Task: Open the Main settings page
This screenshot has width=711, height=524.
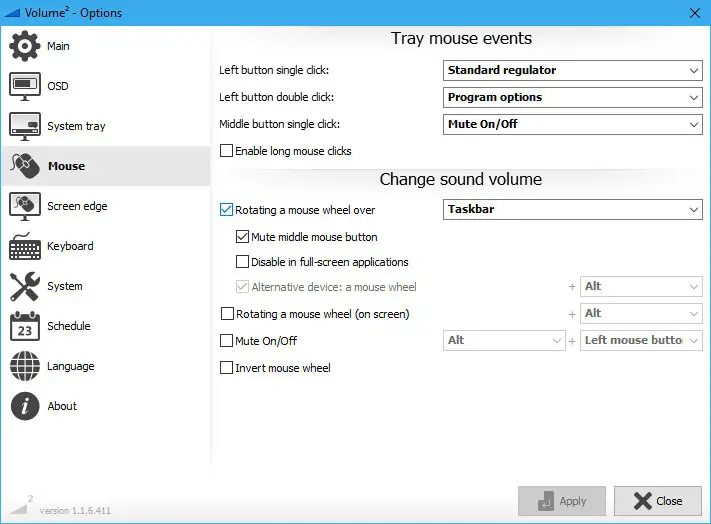Action: point(106,46)
